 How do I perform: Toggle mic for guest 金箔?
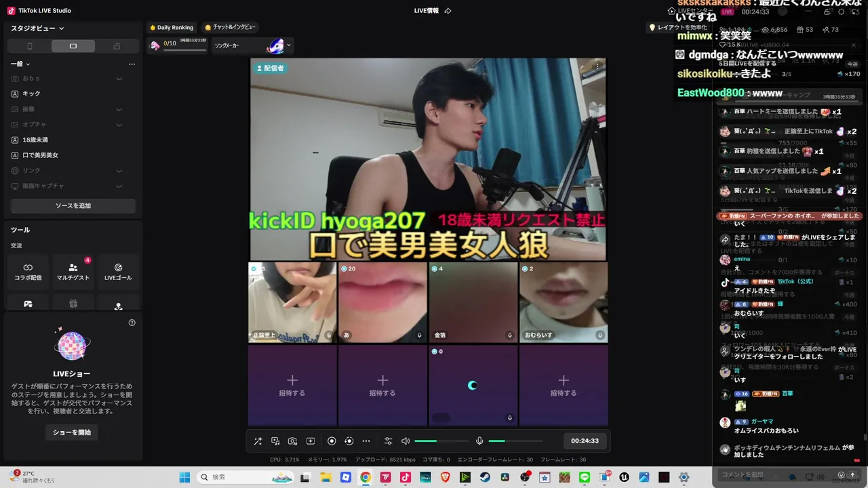(x=510, y=335)
